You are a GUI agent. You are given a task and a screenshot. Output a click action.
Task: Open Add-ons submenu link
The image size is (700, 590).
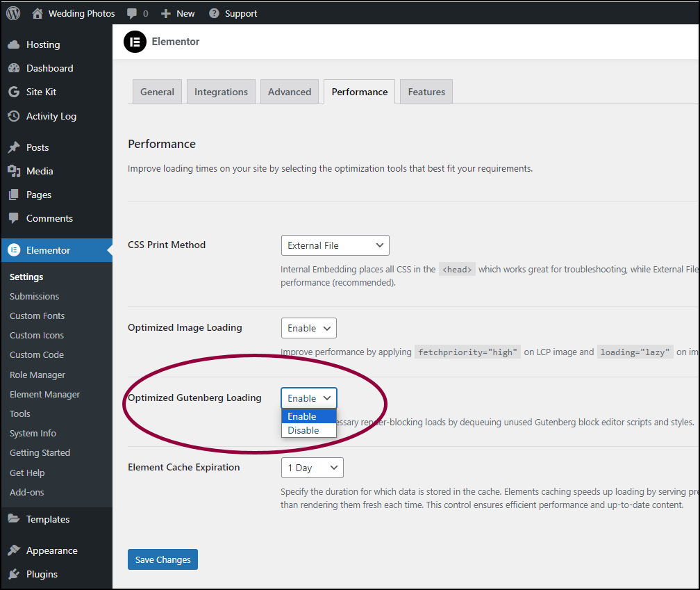pos(27,492)
